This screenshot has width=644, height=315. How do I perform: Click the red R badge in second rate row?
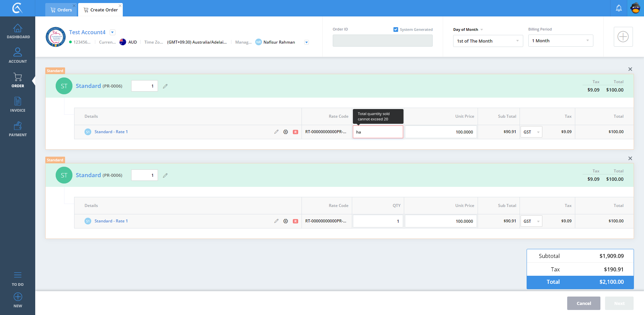point(295,221)
